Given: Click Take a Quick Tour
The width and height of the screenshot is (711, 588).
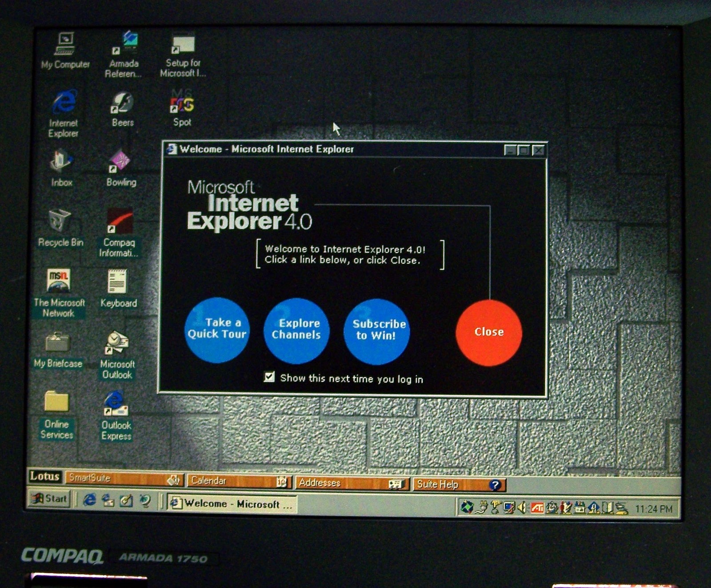Looking at the screenshot, I should click(x=217, y=330).
